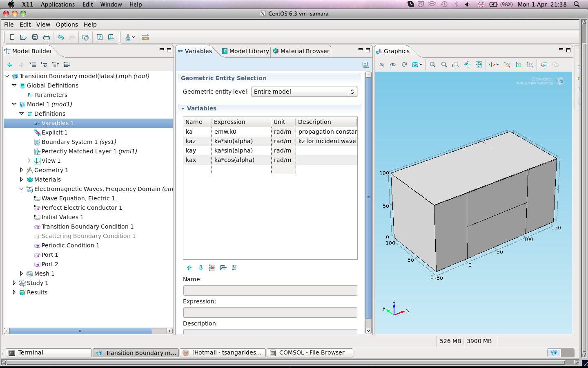Image resolution: width=588 pixels, height=368 pixels.
Task: Collapse Model 1 (mod1) tree node
Action: [14, 104]
